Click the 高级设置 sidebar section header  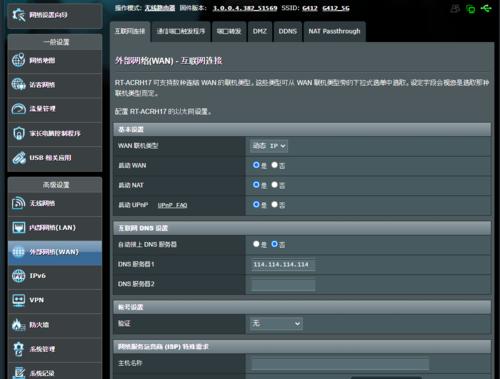(55, 185)
